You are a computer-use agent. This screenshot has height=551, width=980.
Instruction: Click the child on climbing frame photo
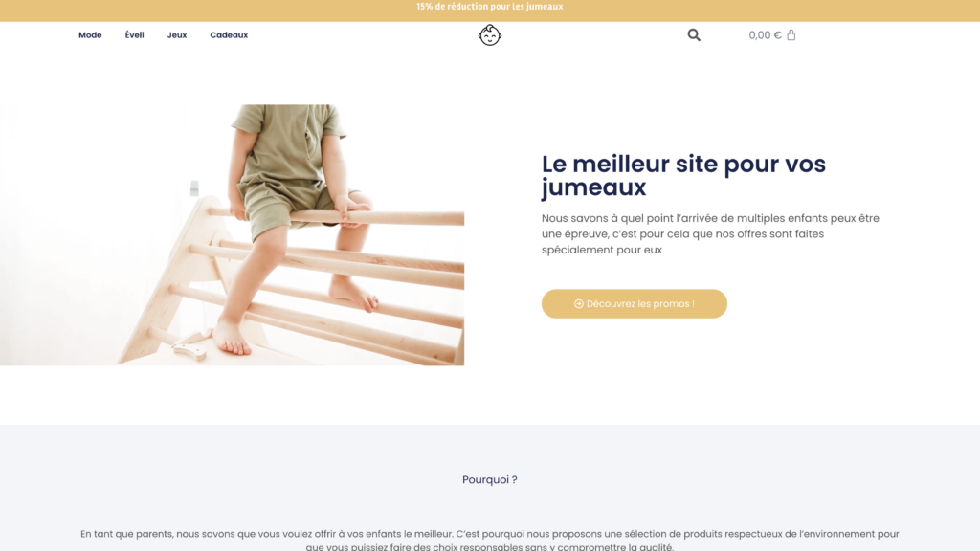(x=232, y=235)
